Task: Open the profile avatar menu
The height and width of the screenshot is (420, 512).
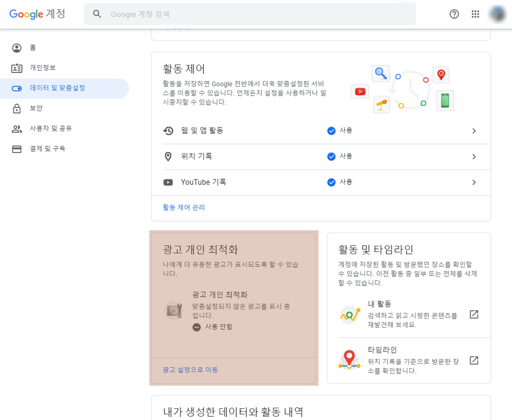Action: tap(497, 14)
